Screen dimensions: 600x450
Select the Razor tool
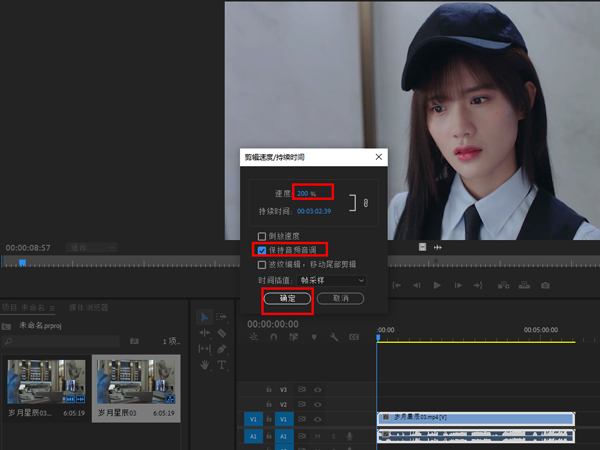[x=221, y=333]
